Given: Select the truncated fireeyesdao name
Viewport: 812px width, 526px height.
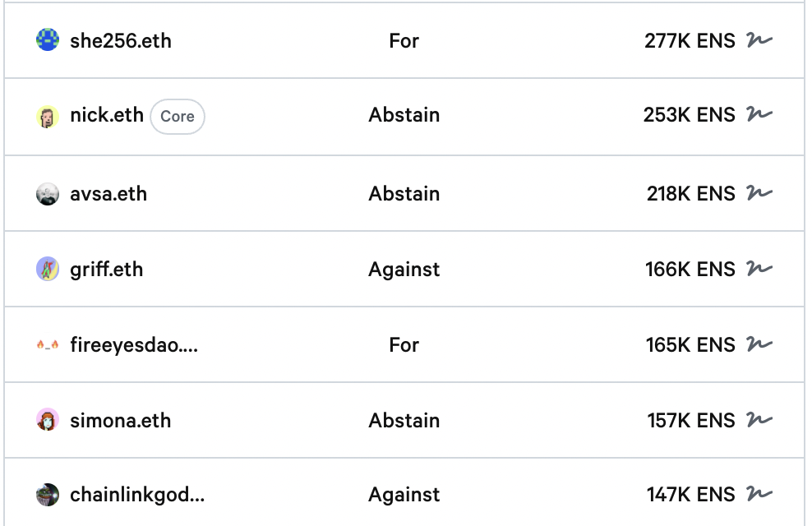Looking at the screenshot, I should tap(134, 345).
